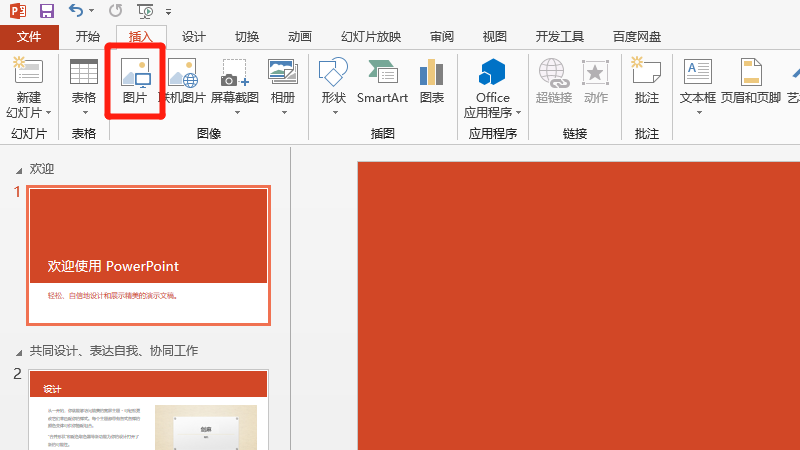Screen dimensions: 800x450
Task: Select slide 1 thumbnail 欢迎使用 PowerPoint
Action: pyautogui.click(x=148, y=256)
